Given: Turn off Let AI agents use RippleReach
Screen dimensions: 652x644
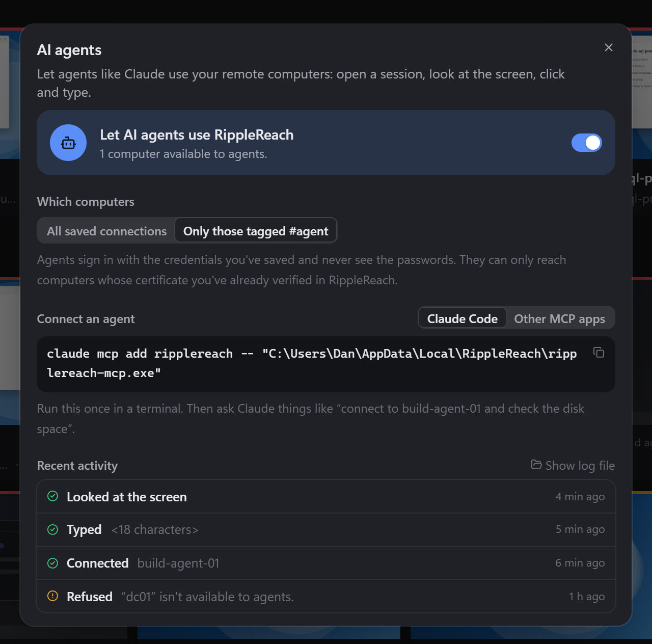Looking at the screenshot, I should pyautogui.click(x=587, y=143).
